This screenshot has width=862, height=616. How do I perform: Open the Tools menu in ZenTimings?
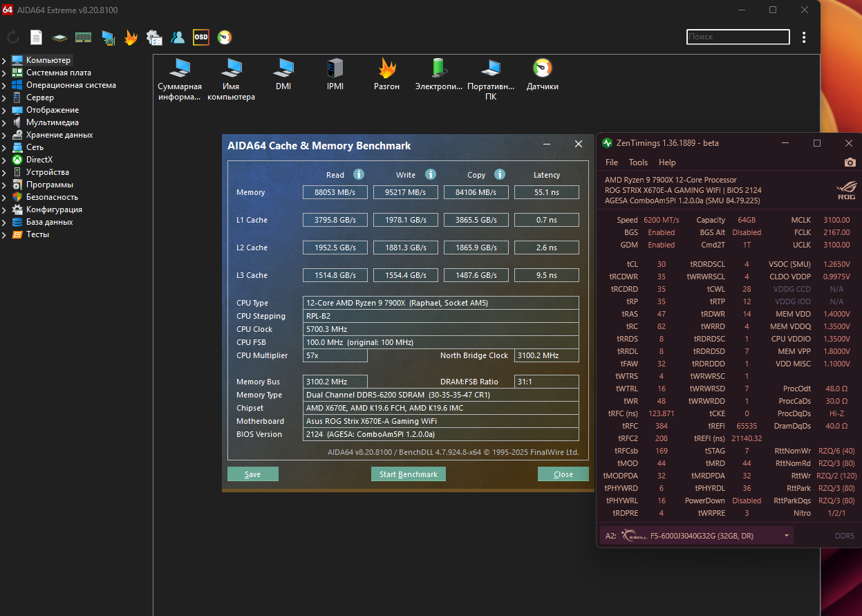(x=638, y=162)
